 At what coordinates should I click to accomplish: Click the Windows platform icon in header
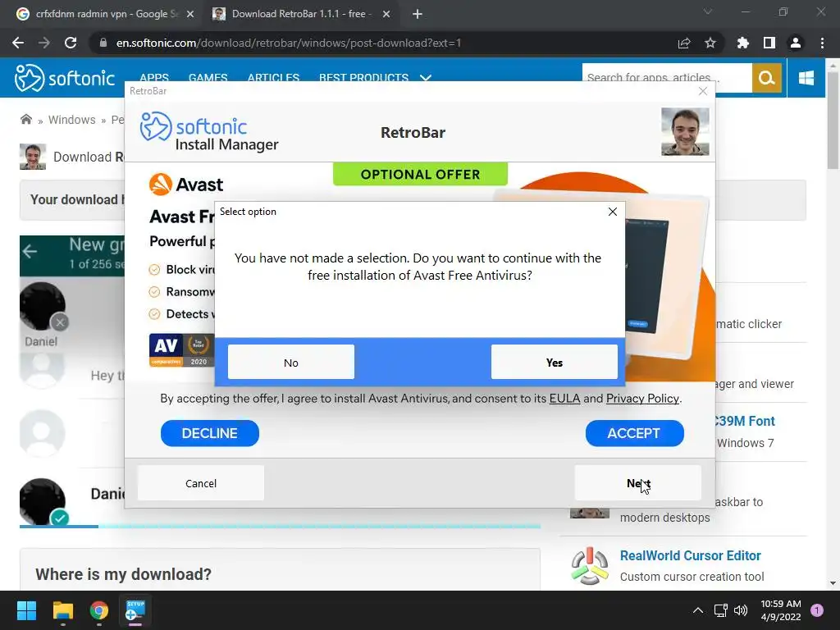806,78
